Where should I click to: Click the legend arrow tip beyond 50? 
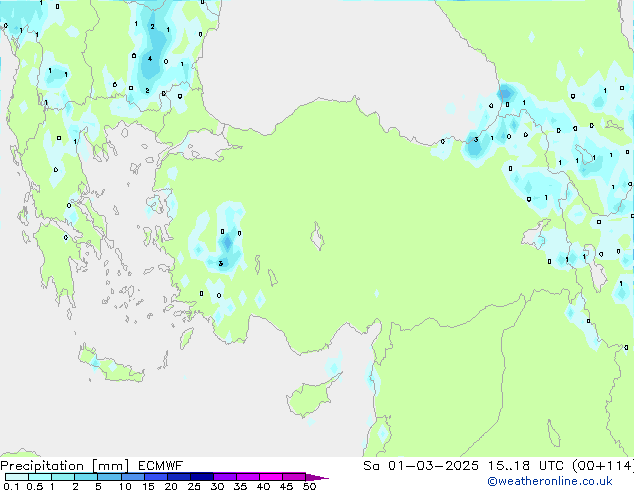(317, 477)
